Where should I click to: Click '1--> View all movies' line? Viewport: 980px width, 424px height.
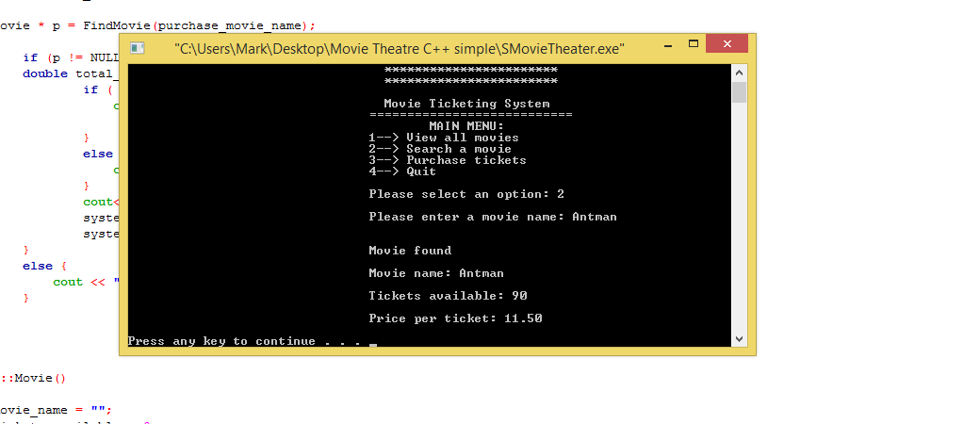(x=444, y=137)
